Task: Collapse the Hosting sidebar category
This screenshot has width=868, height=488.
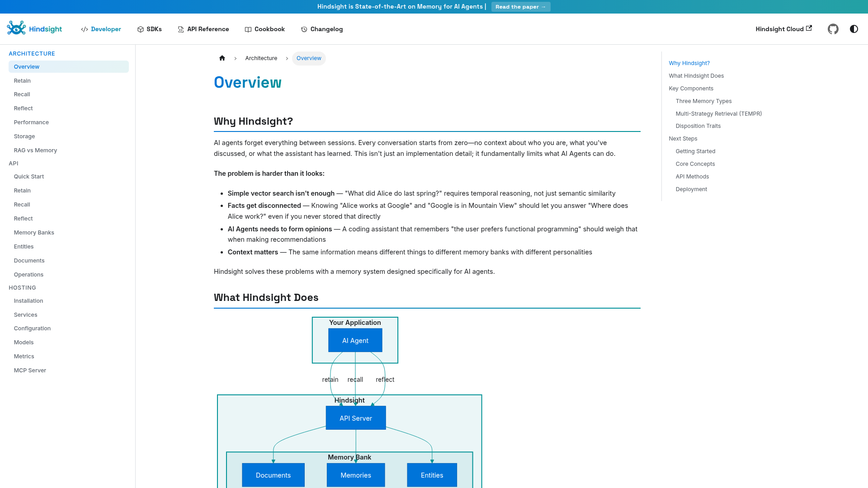Action: tap(22, 288)
